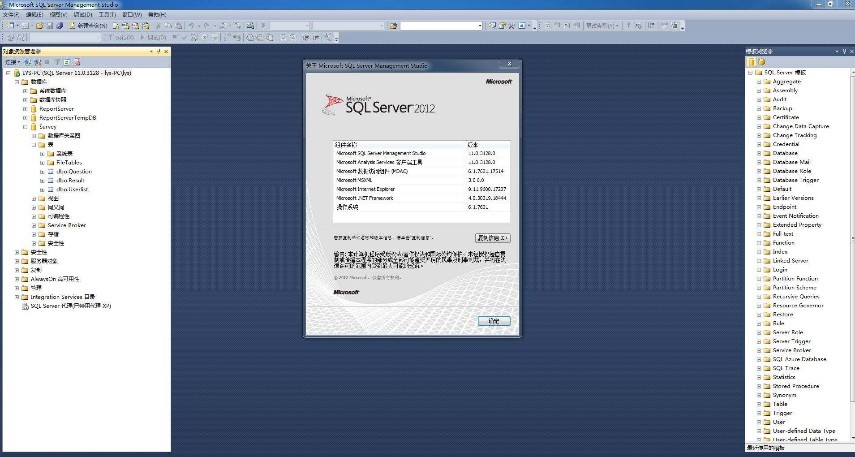Click the Cut scissors icon in toolbar
The width and height of the screenshot is (855, 457).
(x=159, y=26)
